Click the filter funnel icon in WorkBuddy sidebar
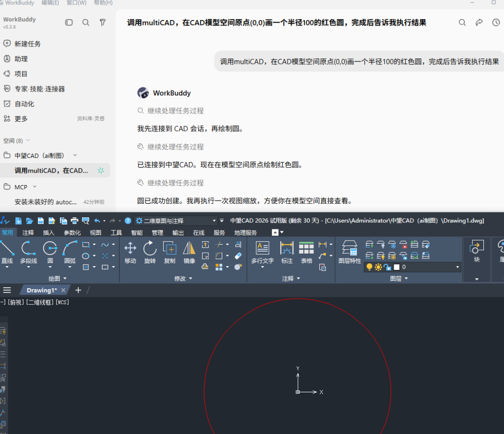The width and height of the screenshot is (504, 434). pyautogui.click(x=103, y=23)
